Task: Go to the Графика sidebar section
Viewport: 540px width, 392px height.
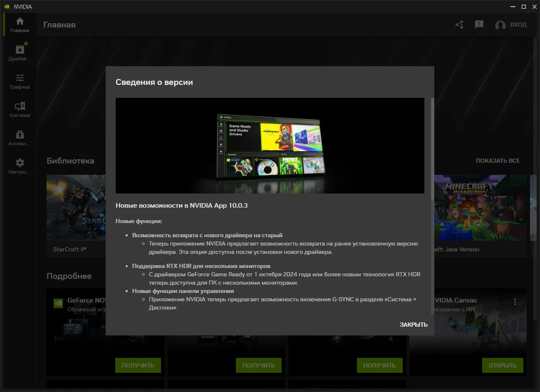Action: point(20,81)
